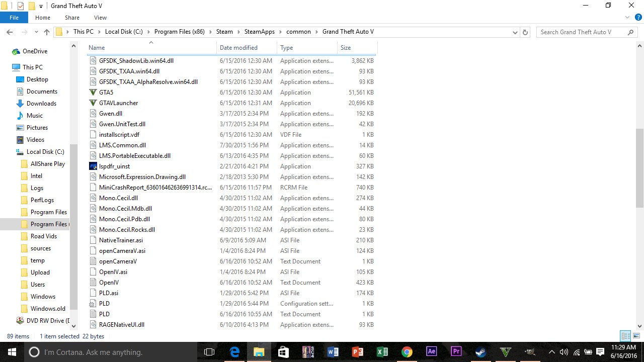This screenshot has height=362, width=644.
Task: Open Adobe After Effects from the taskbar
Action: (x=431, y=352)
